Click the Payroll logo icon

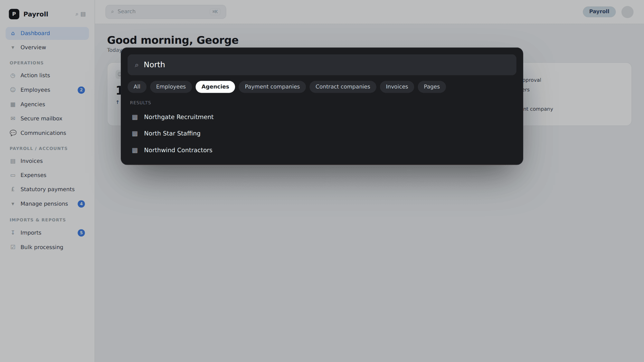(x=14, y=14)
